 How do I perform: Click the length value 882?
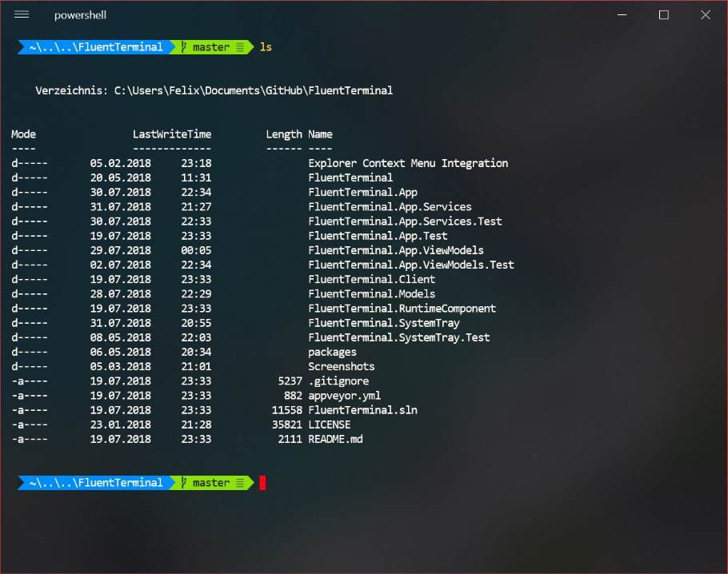pos(293,396)
